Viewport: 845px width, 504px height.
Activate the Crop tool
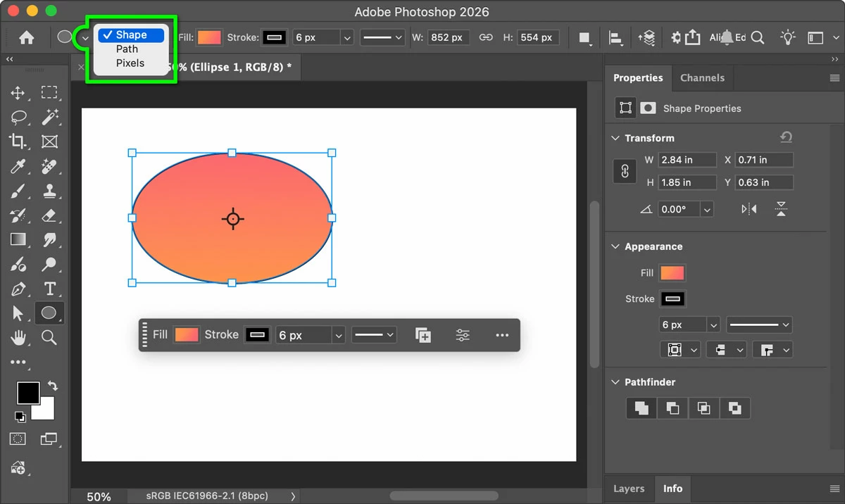pos(18,141)
